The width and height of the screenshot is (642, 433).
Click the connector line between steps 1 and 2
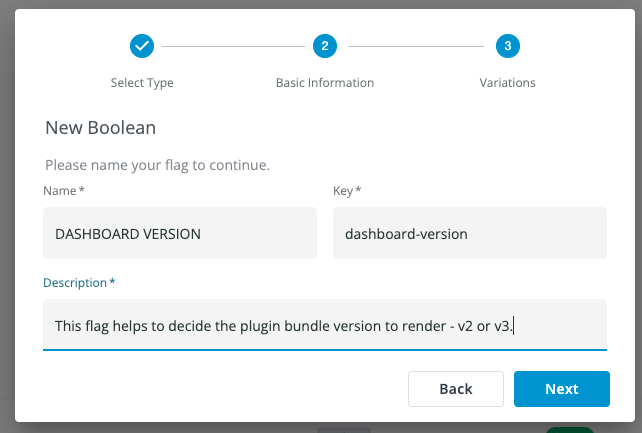coord(233,46)
